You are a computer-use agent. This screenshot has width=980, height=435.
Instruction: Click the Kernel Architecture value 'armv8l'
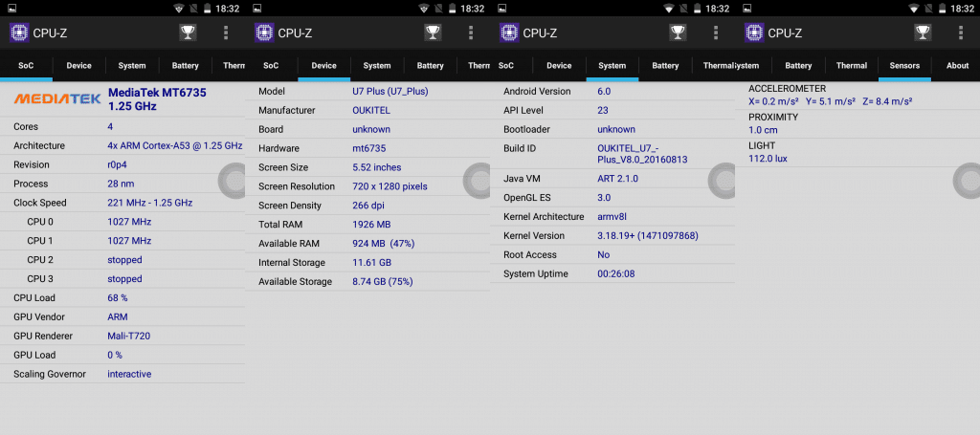(x=612, y=217)
